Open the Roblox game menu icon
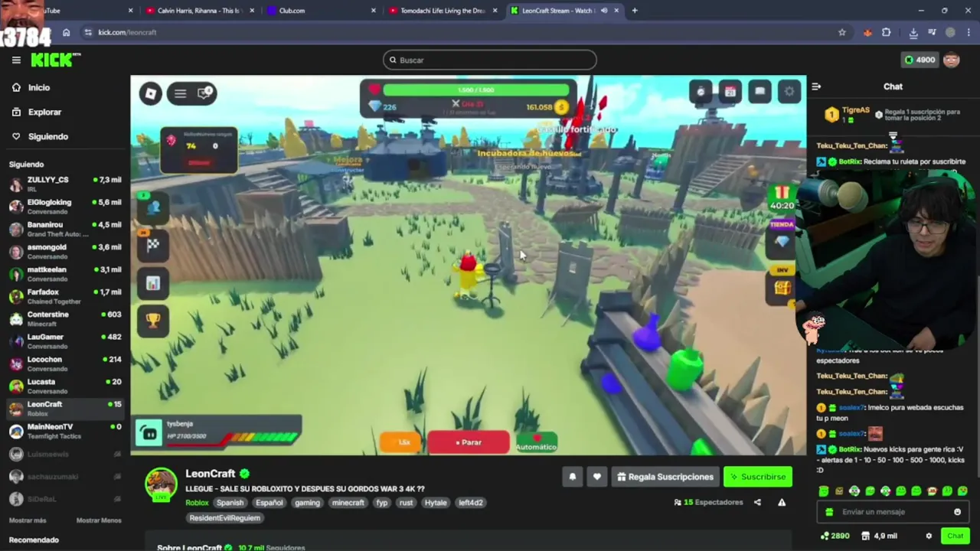 click(180, 93)
